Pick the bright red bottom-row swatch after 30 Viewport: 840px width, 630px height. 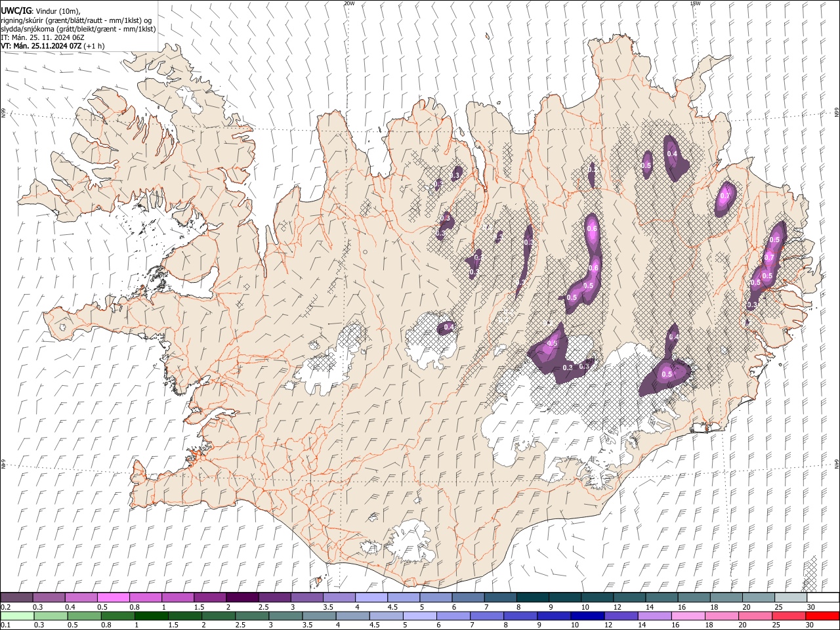822,616
